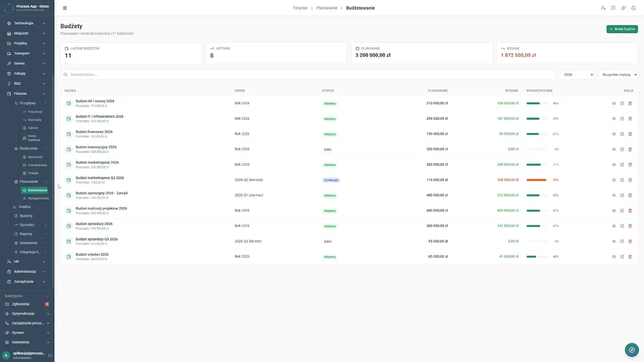644x362 pixels.
Task: Click the WYDANE 1 872 500,00 zł summary card
Action: (x=567, y=53)
